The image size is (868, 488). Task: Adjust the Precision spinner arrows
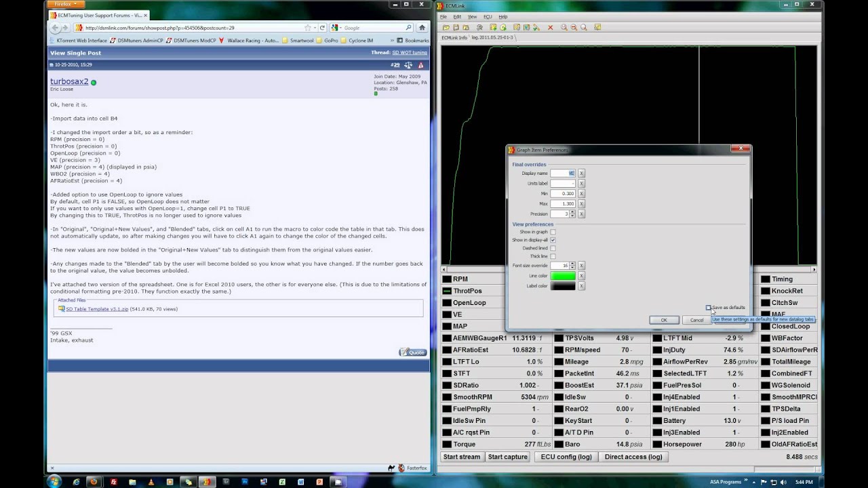pos(572,214)
